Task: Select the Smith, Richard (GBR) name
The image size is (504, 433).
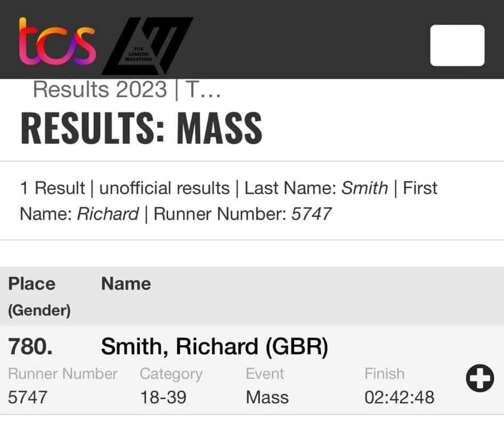Action: pos(214,347)
